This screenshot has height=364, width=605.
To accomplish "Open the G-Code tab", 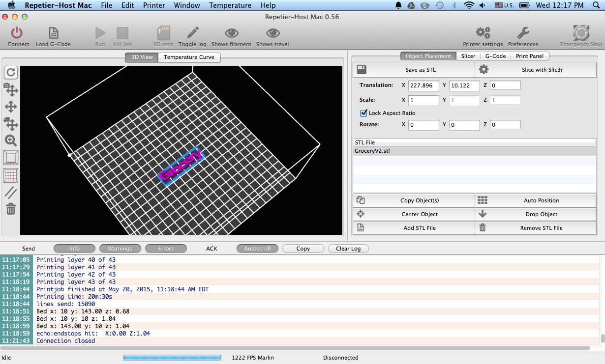I will coord(495,56).
